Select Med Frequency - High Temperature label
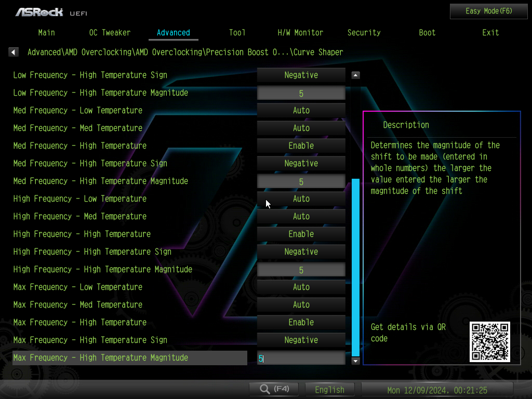This screenshot has height=399, width=532. 79,145
